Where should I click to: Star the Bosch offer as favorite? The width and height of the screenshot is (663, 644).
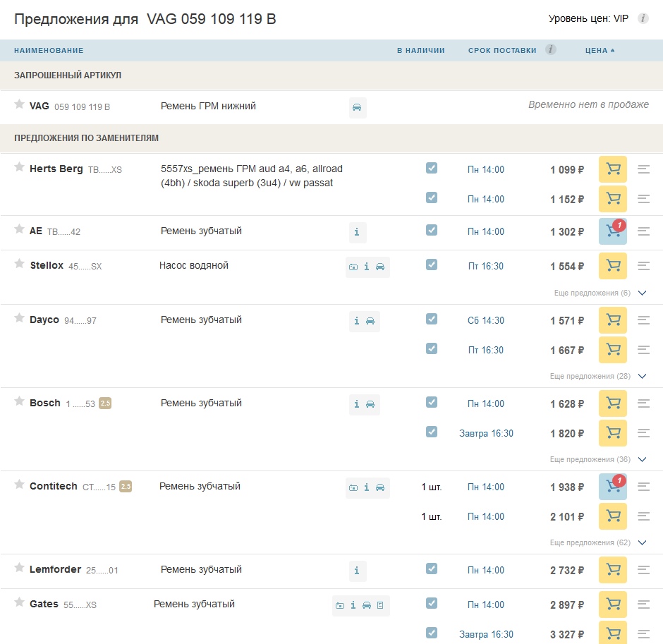click(19, 401)
